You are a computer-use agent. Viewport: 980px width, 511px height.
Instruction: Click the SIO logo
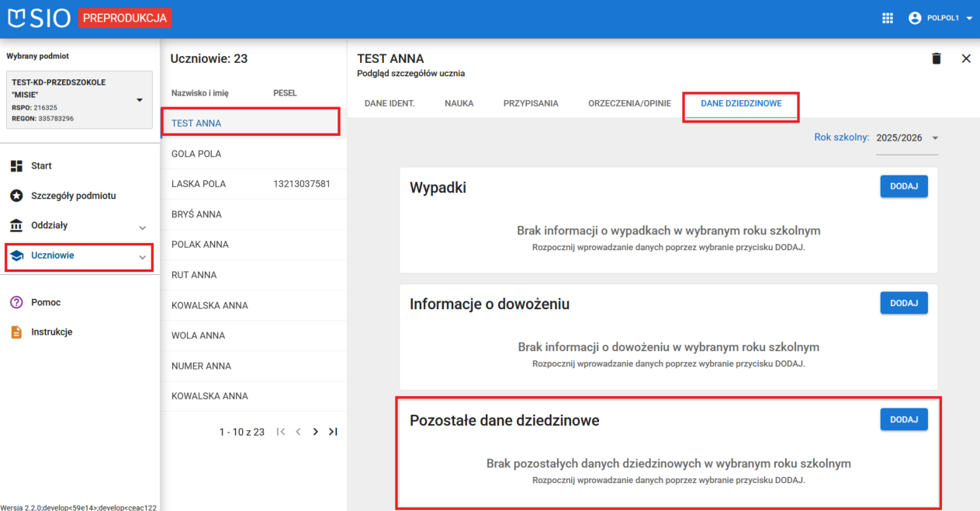pos(36,18)
